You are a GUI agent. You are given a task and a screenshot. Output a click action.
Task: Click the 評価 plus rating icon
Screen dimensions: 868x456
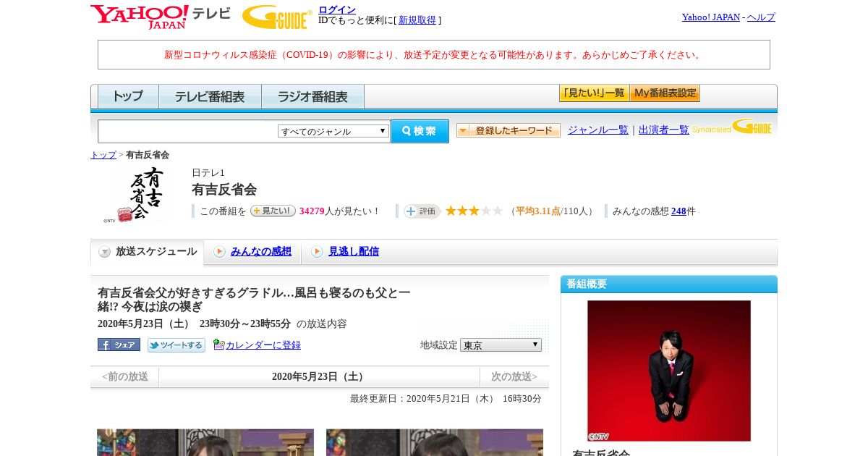[422, 211]
